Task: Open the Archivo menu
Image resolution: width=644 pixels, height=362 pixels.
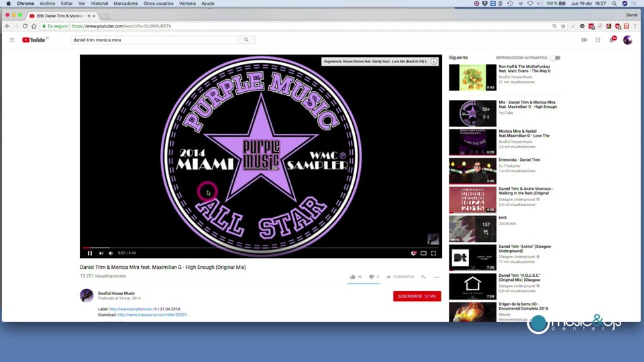Action: 47,3
